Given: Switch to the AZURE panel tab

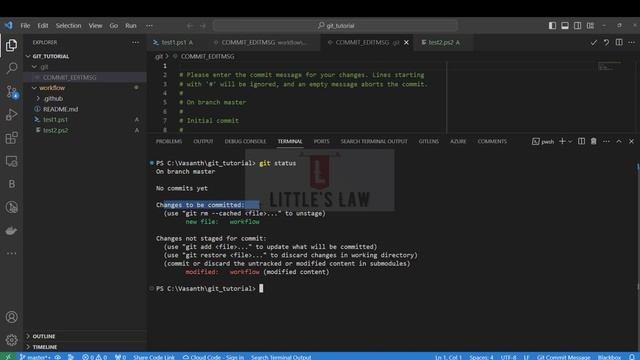Looking at the screenshot, I should [x=458, y=141].
